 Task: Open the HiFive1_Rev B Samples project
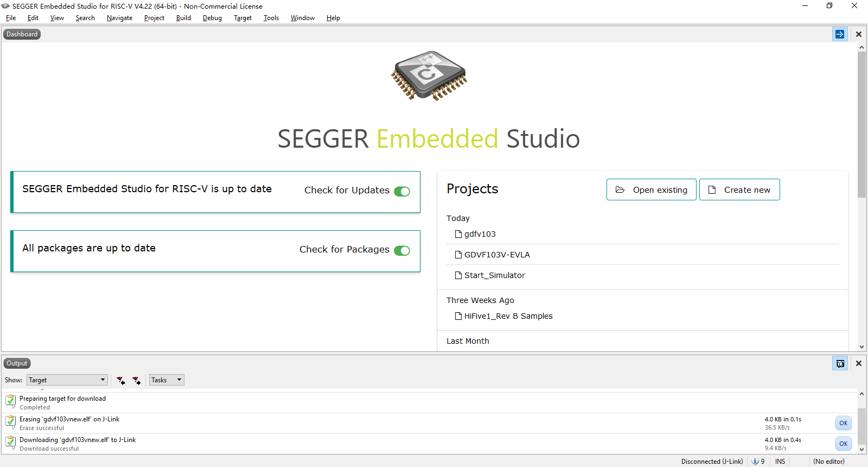point(508,316)
